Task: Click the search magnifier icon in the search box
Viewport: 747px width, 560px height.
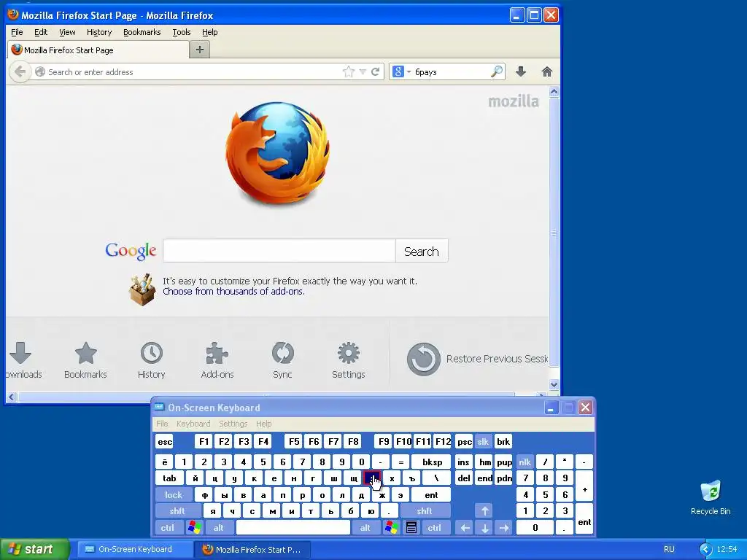Action: click(496, 72)
